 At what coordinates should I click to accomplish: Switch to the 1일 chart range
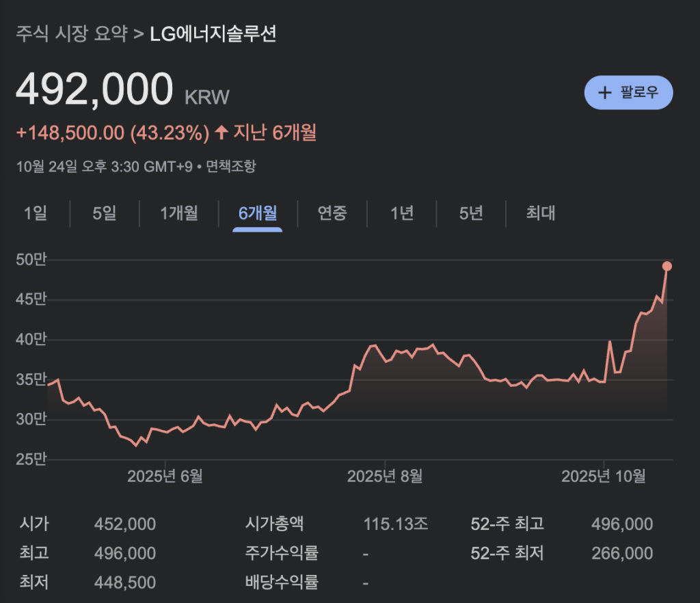click(36, 213)
